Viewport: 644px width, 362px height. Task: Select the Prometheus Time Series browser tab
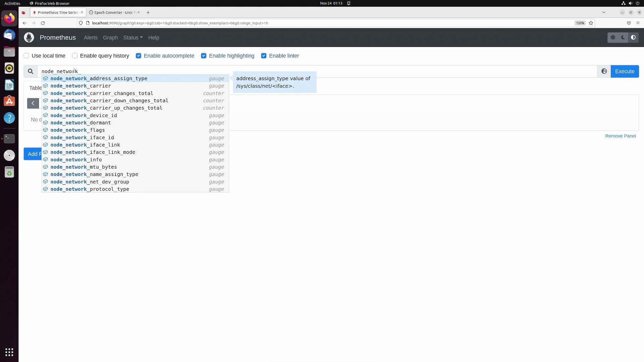58,12
